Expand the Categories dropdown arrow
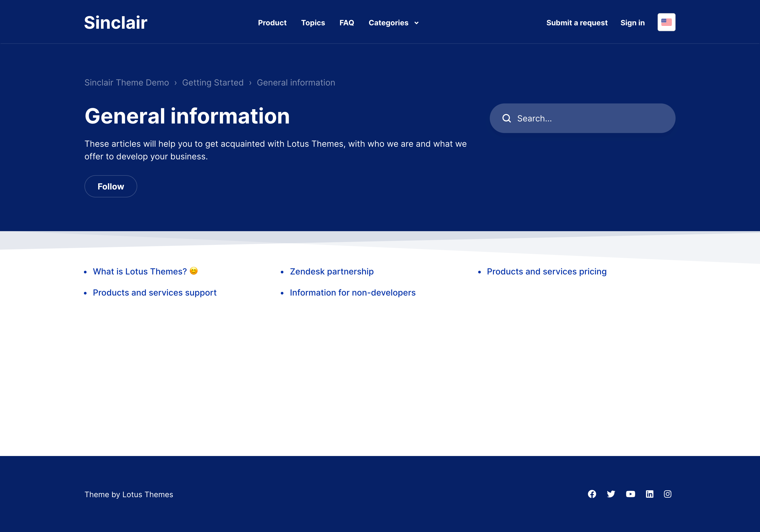The image size is (760, 532). click(416, 23)
